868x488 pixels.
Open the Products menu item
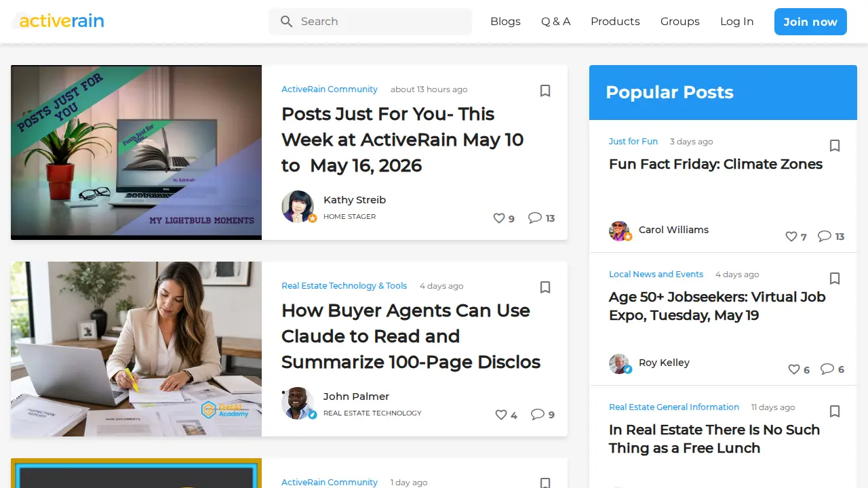(615, 22)
